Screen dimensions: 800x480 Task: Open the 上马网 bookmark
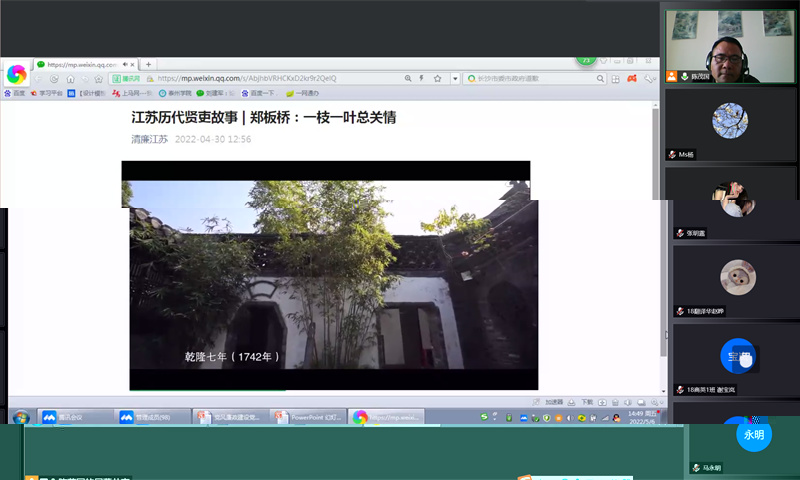tap(132, 93)
